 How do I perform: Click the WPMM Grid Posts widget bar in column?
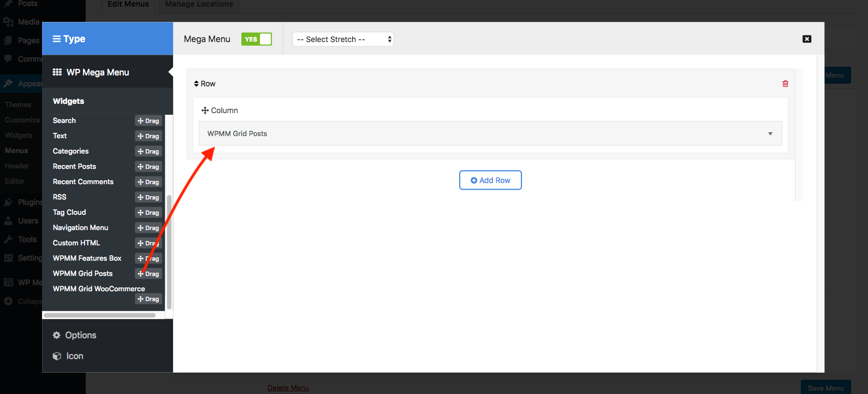pyautogui.click(x=490, y=133)
